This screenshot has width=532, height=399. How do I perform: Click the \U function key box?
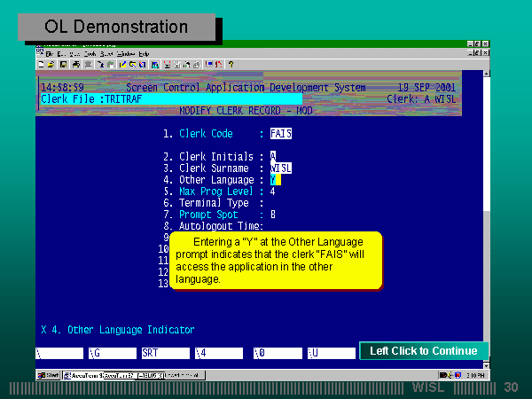pyautogui.click(x=330, y=353)
